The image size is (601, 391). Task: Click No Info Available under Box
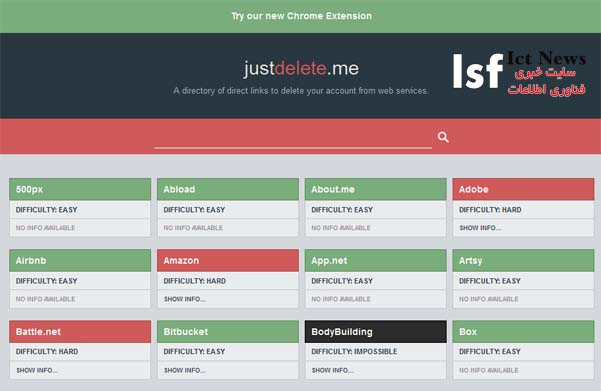[489, 370]
